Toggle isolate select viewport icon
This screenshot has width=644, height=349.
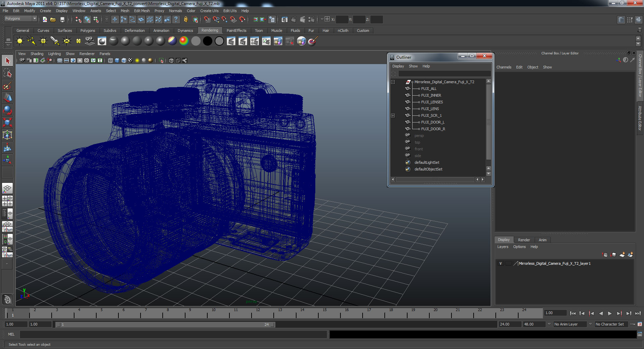(161, 60)
